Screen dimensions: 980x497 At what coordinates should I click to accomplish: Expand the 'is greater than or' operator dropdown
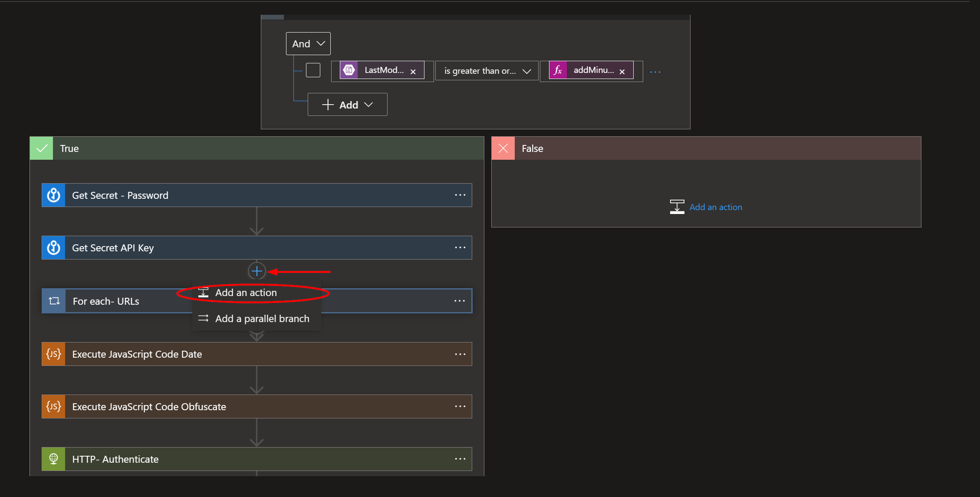click(x=487, y=71)
